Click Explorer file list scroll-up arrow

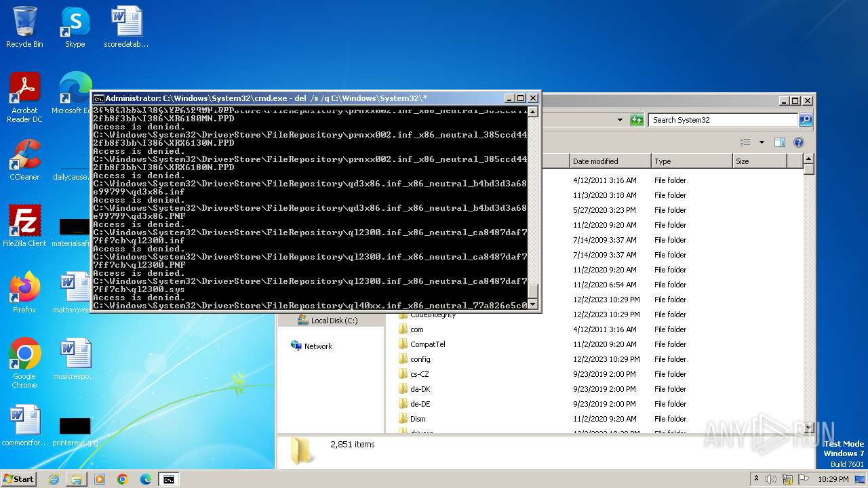pos(808,159)
